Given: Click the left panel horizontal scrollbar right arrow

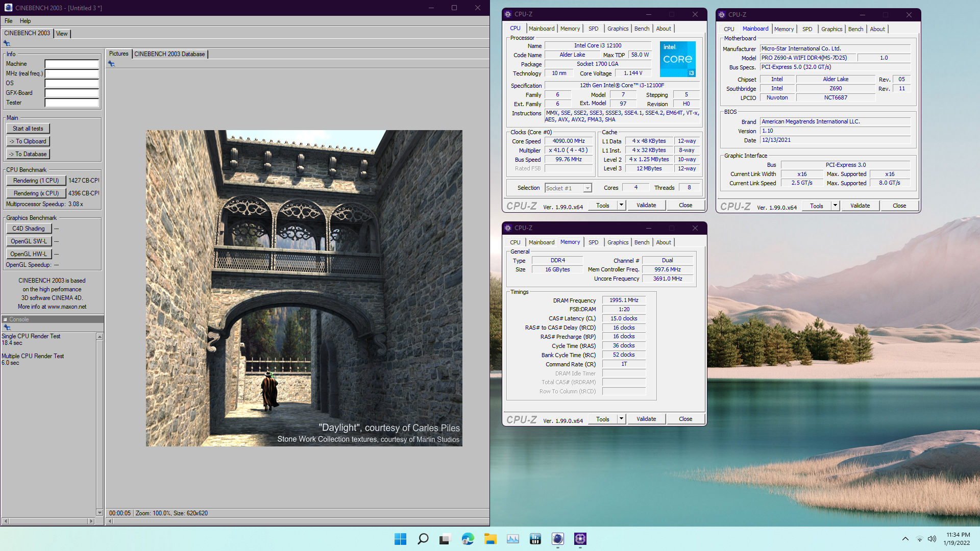Looking at the screenshot, I should click(91, 521).
